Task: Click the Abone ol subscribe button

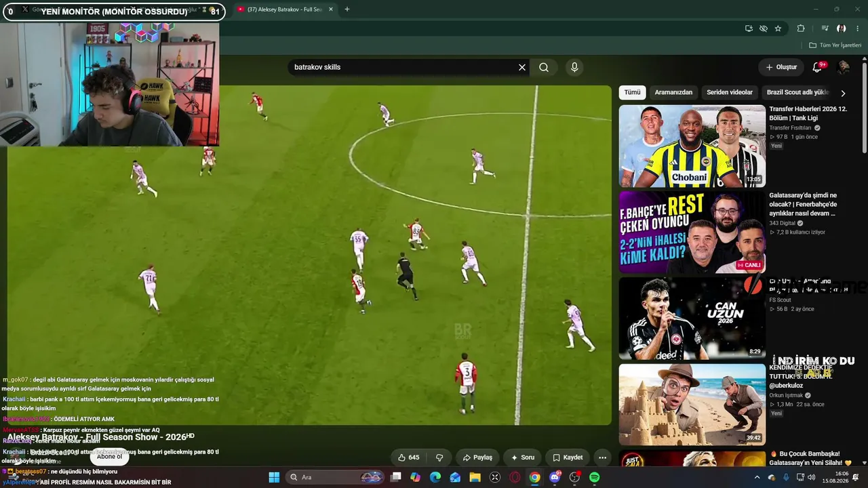Action: 109,456
